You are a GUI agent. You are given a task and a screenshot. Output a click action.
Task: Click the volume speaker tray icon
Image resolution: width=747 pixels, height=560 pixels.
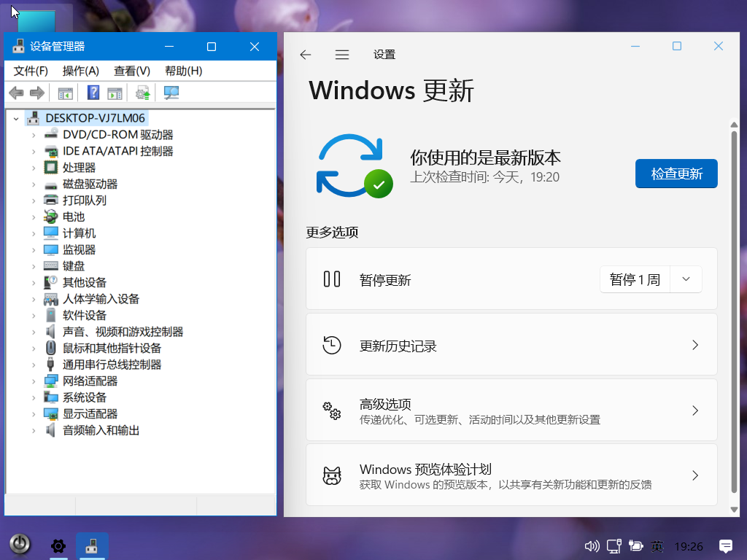tap(592, 545)
